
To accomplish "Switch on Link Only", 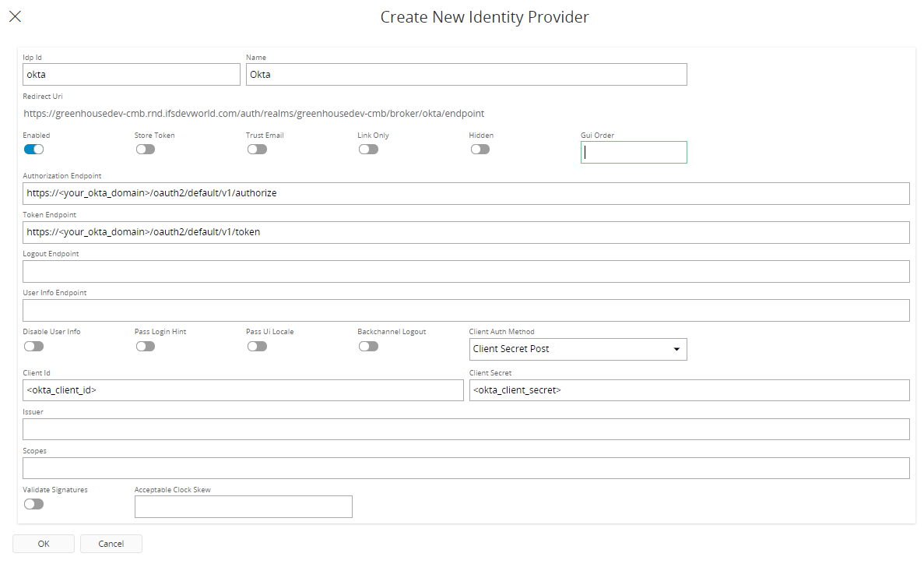I will [368, 150].
